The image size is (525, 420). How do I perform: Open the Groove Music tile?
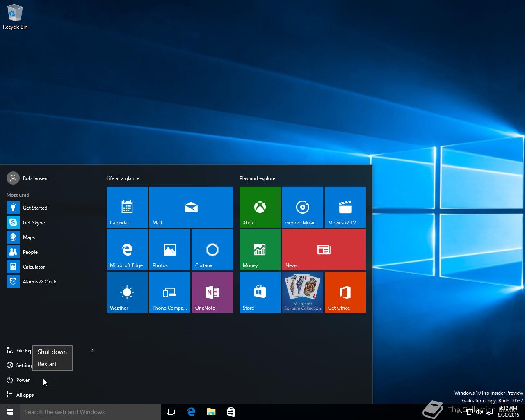303,207
